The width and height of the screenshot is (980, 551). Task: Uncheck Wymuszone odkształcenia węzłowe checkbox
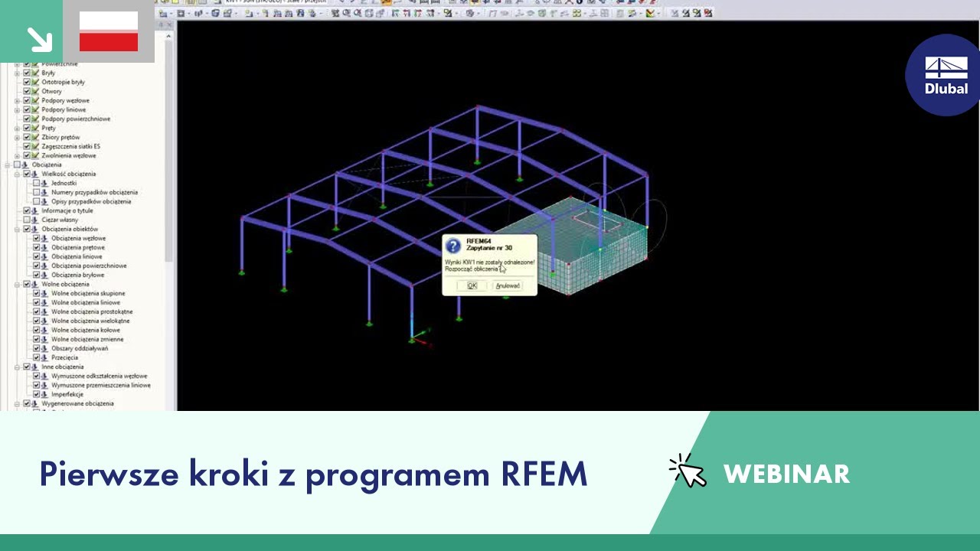[36, 376]
